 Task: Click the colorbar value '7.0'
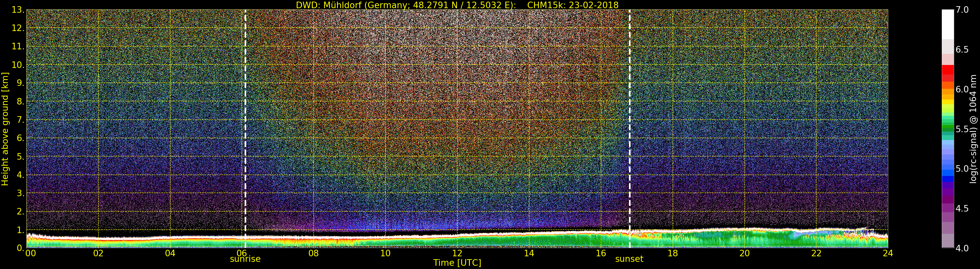pyautogui.click(x=962, y=10)
